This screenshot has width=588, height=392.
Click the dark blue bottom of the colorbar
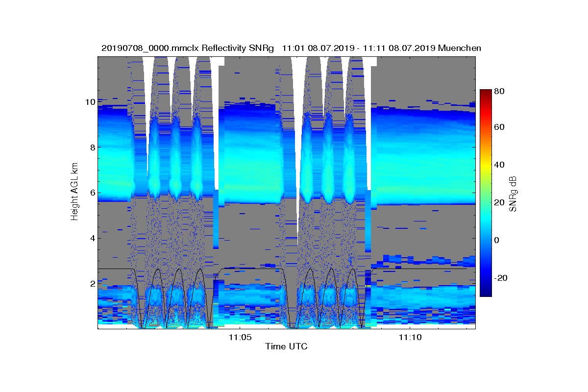pyautogui.click(x=486, y=293)
